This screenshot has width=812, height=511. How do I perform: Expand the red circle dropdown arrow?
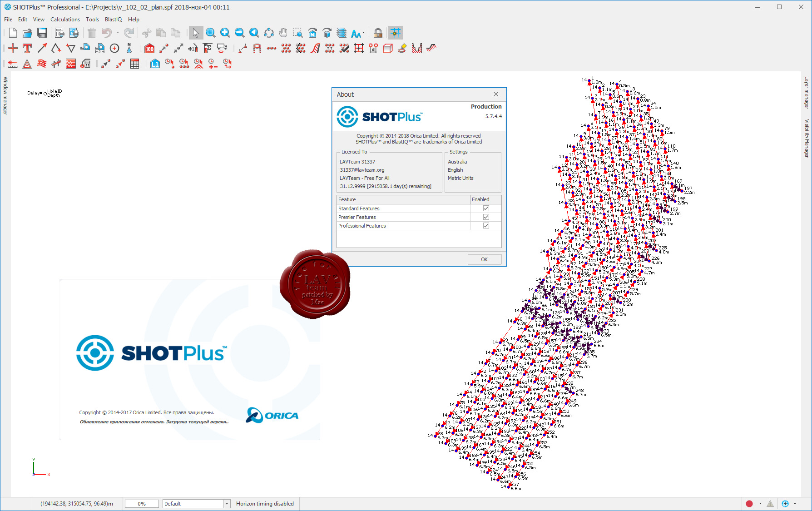pyautogui.click(x=760, y=504)
